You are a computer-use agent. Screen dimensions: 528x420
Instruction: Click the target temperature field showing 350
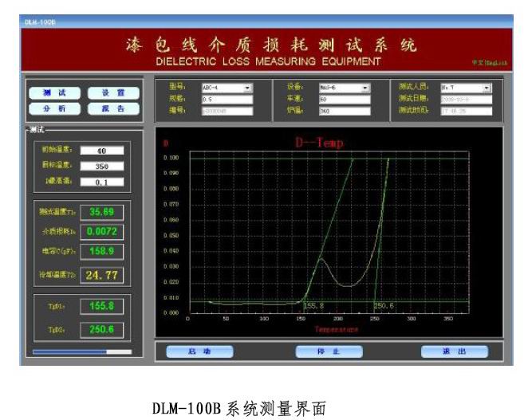[x=101, y=166]
